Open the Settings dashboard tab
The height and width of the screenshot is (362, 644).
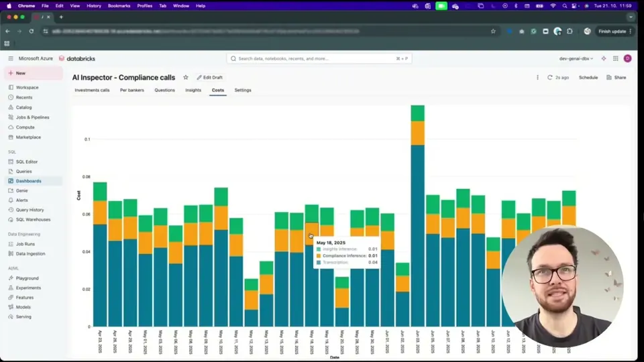[243, 90]
